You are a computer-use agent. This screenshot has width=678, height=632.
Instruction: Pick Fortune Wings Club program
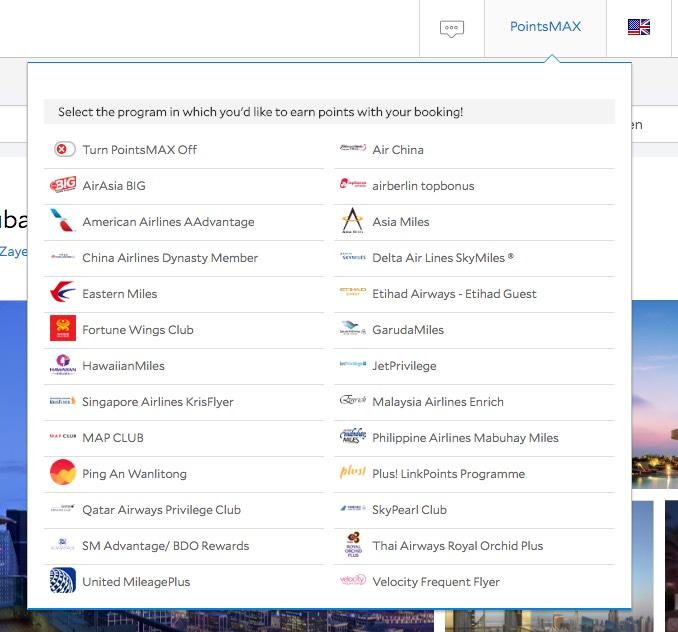[138, 330]
